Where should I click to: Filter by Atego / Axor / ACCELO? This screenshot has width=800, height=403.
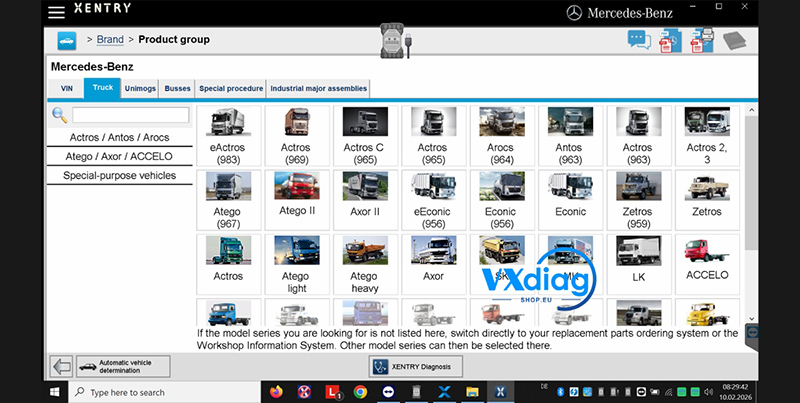(119, 156)
